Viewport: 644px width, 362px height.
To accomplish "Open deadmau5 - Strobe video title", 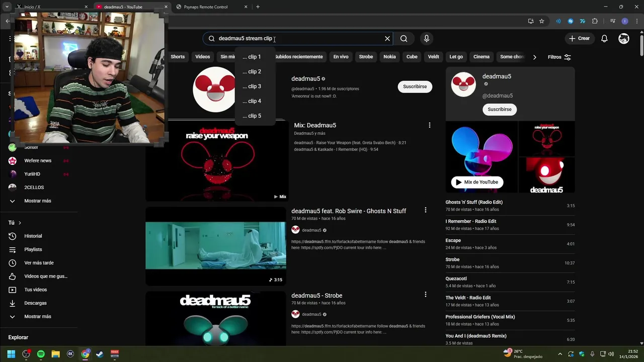I will pyautogui.click(x=316, y=296).
